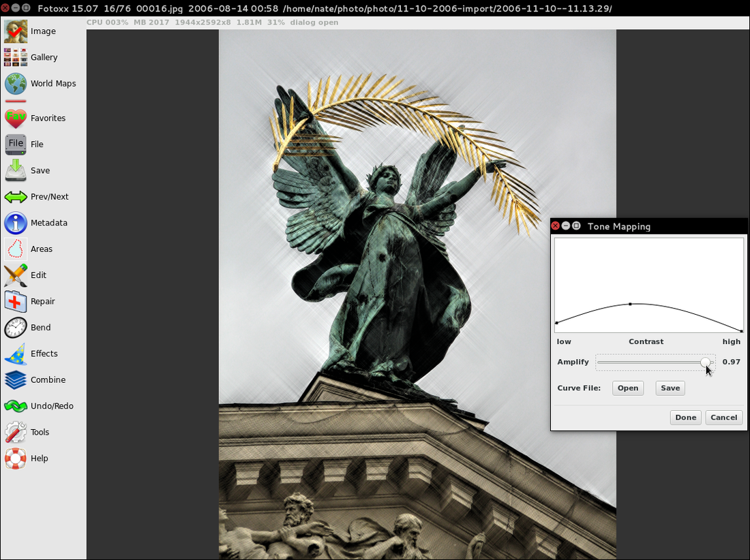The width and height of the screenshot is (750, 560).
Task: Click the World Maps globe icon
Action: 16,84
